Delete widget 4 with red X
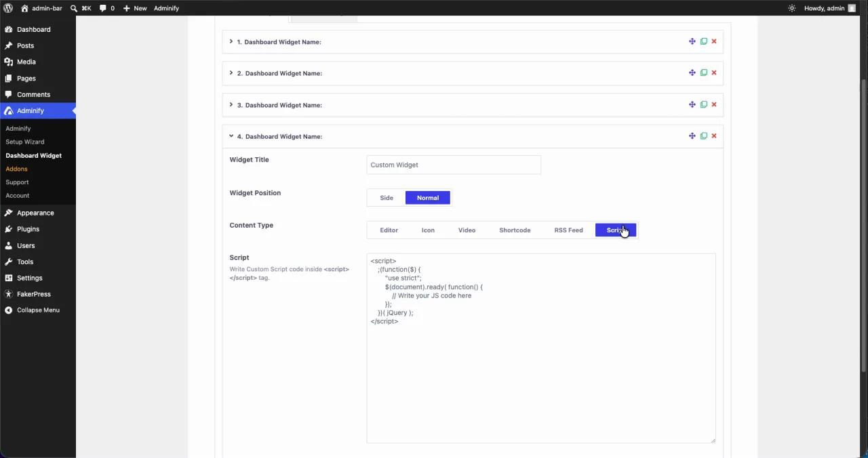 714,136
